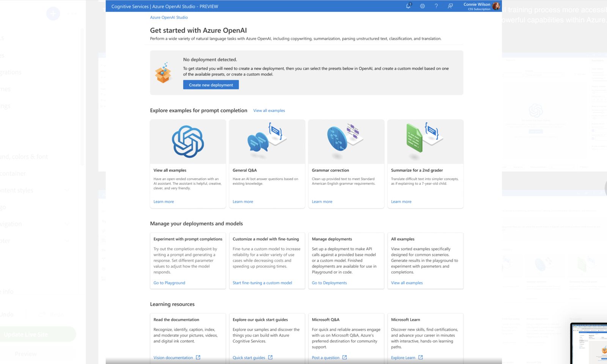This screenshot has width=607, height=364.
Task: Click View all examples in All examples card
Action: 407,283
